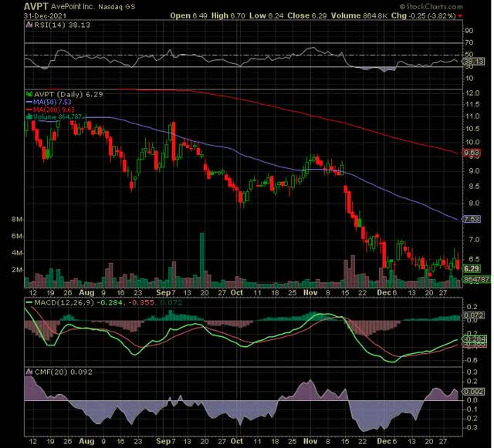Click the Volume 864,787 legend text
494x448 pixels.
click(x=57, y=116)
